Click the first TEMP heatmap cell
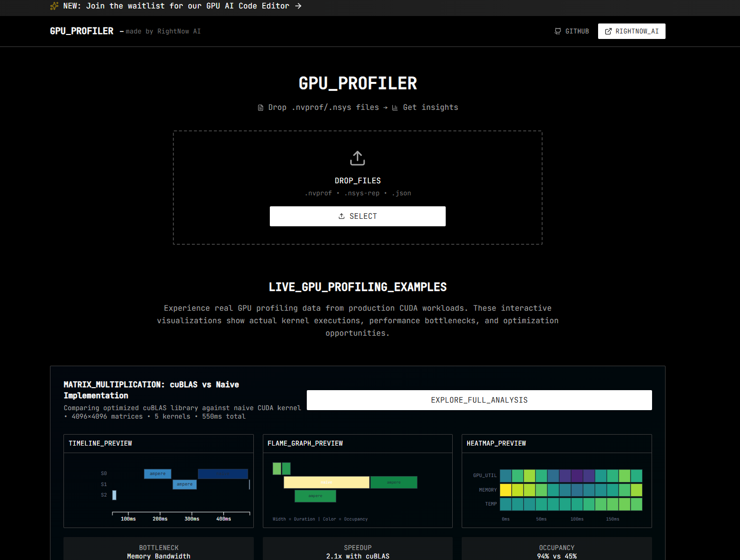The image size is (740, 560). coord(506,504)
